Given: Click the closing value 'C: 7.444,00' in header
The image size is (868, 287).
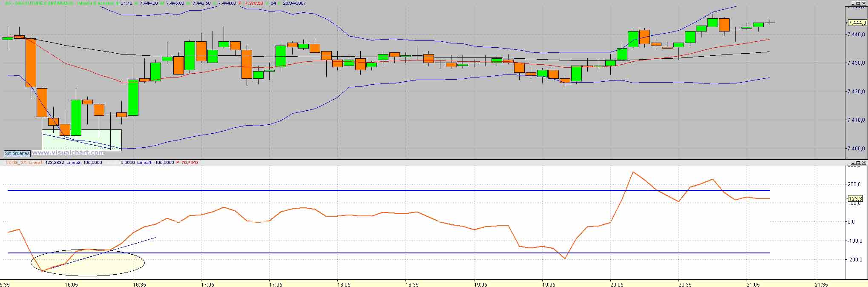Looking at the screenshot, I should click(x=224, y=3).
